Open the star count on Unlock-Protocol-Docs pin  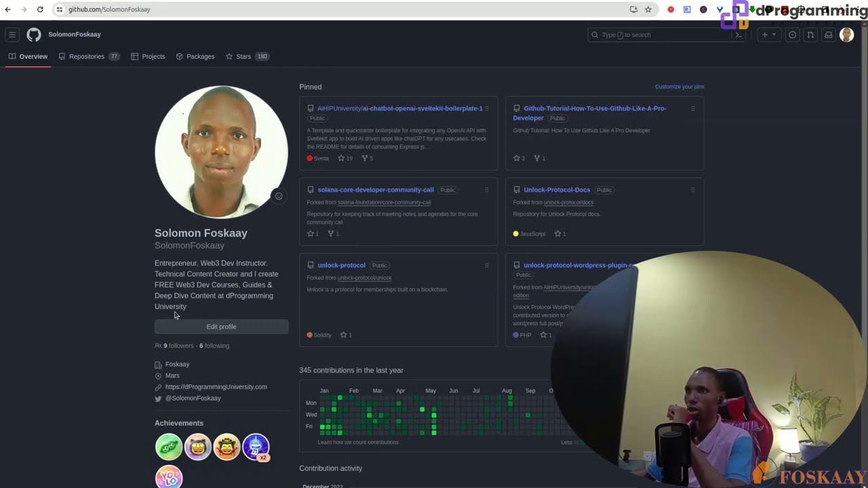point(559,234)
